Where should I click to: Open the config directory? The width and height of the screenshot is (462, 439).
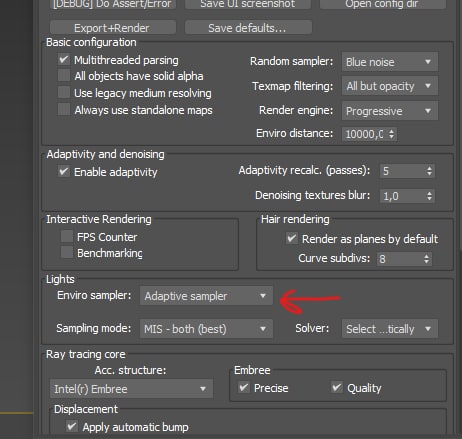[383, 4]
